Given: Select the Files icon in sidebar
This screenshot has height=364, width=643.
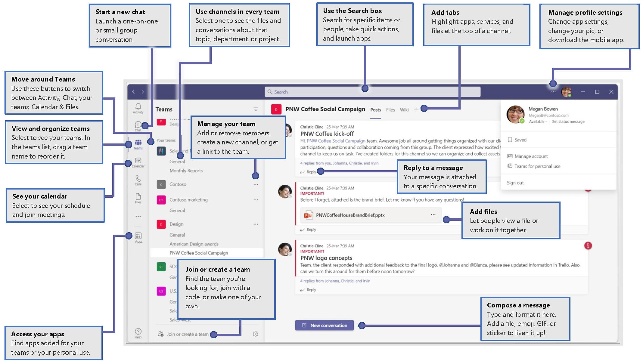Looking at the screenshot, I should point(137,199).
